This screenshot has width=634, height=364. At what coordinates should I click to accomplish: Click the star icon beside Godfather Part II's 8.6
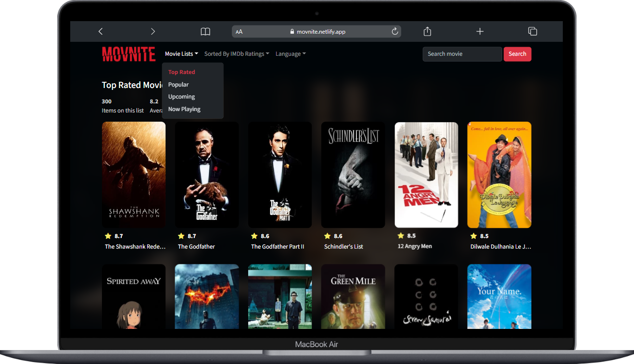click(254, 236)
